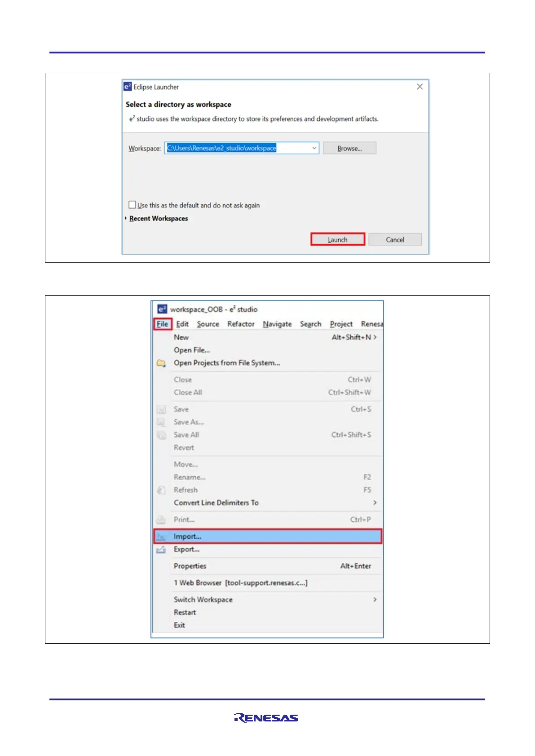
Task: Click the e2 studio icon in launcher title
Action: [x=128, y=87]
